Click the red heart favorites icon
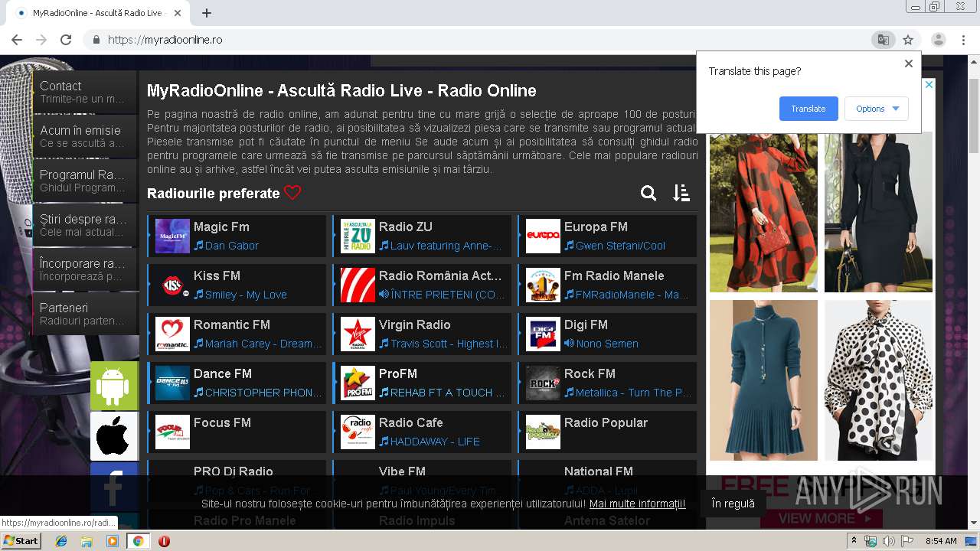 tap(292, 193)
